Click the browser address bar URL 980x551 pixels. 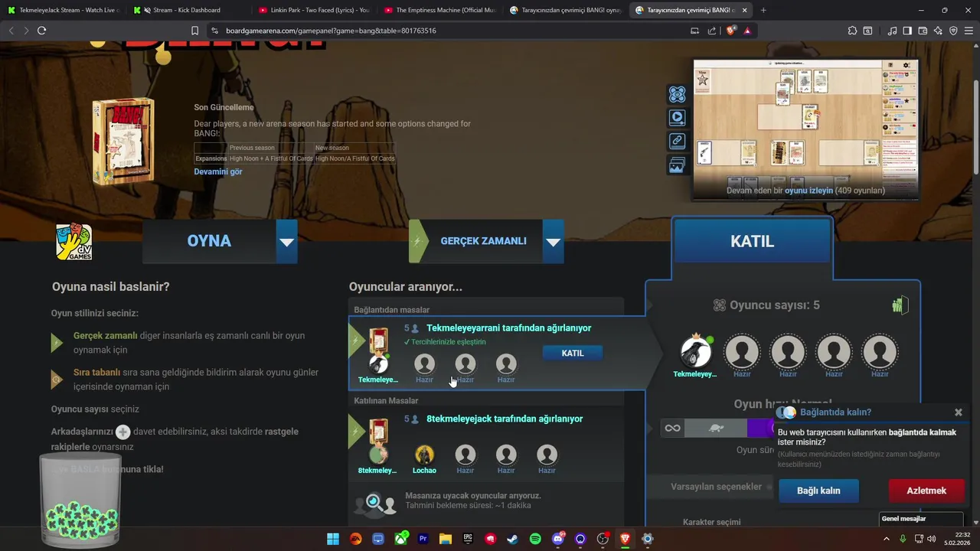[x=332, y=31]
